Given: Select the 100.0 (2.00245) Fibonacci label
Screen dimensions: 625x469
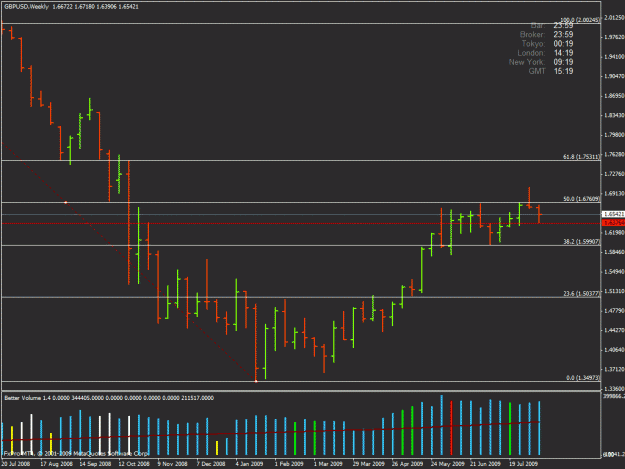Looking at the screenshot, I should [580, 20].
